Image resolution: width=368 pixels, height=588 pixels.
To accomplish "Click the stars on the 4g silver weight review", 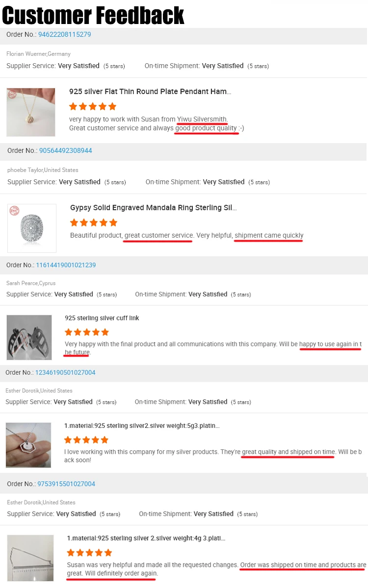I will pos(89,553).
